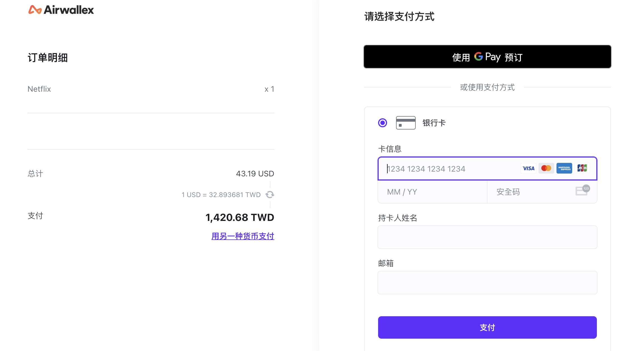Click the 持卡人姓名 cardholder name field

tap(487, 237)
